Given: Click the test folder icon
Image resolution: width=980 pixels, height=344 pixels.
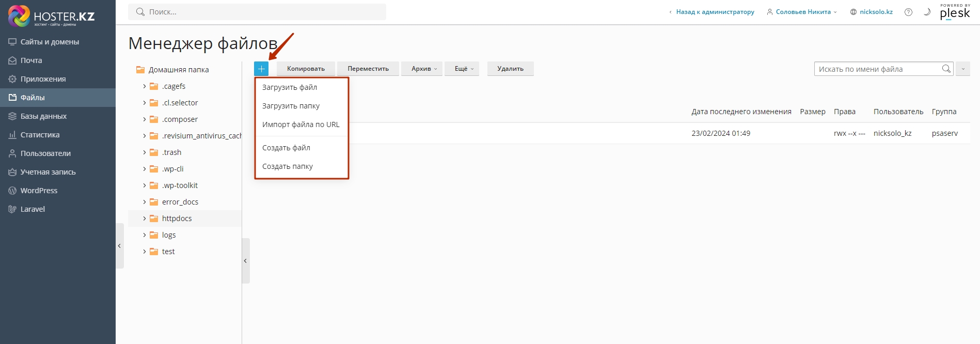Looking at the screenshot, I should tap(154, 252).
